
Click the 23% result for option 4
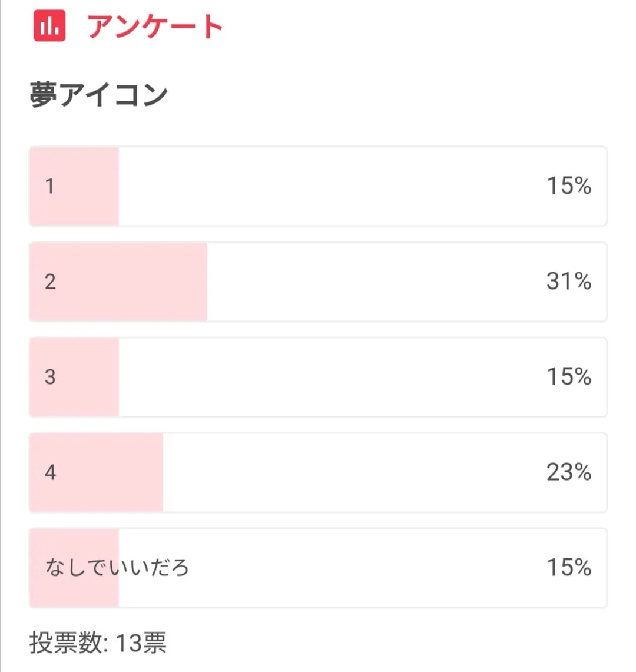[x=568, y=472]
